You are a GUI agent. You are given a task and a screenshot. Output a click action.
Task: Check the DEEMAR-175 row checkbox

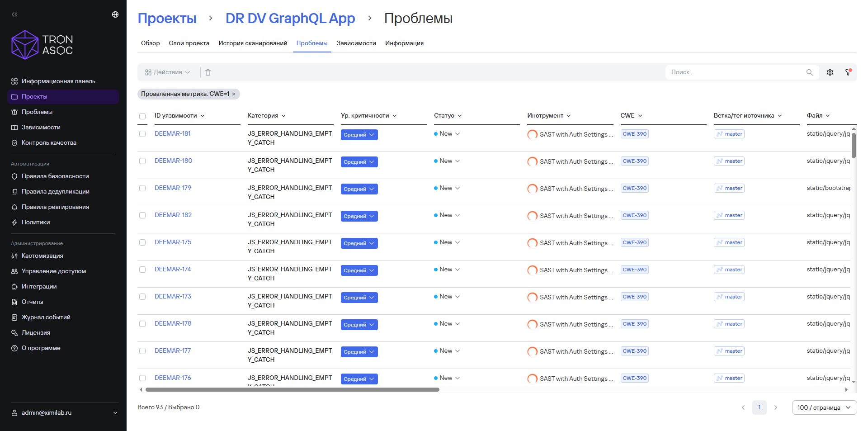click(142, 242)
